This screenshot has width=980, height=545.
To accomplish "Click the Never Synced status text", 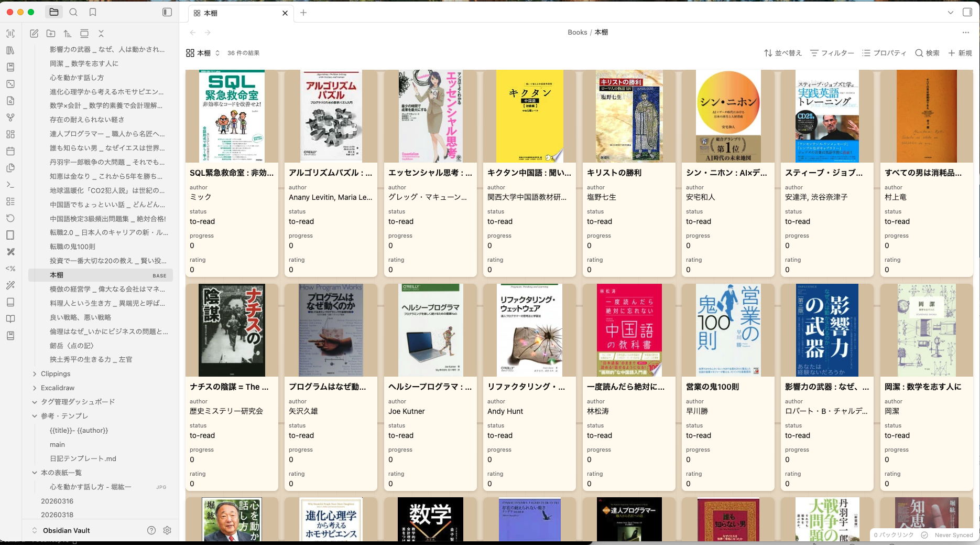I will click(x=954, y=535).
